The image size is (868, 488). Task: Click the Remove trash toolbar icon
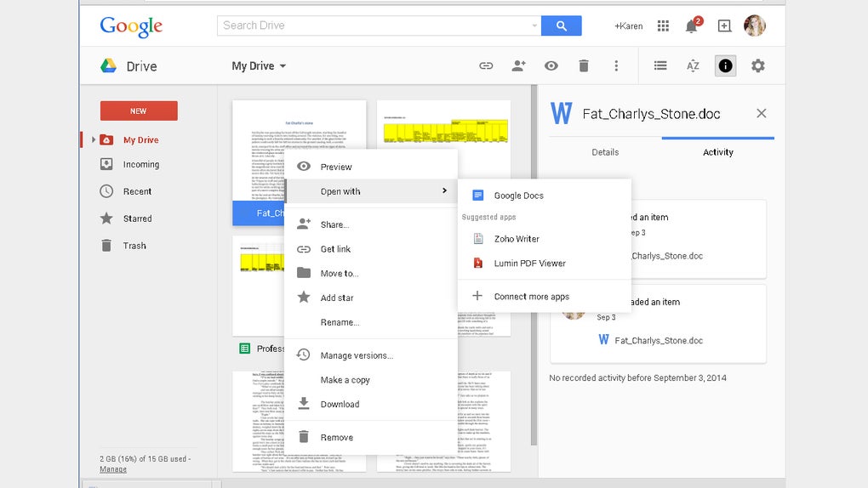pyautogui.click(x=584, y=65)
